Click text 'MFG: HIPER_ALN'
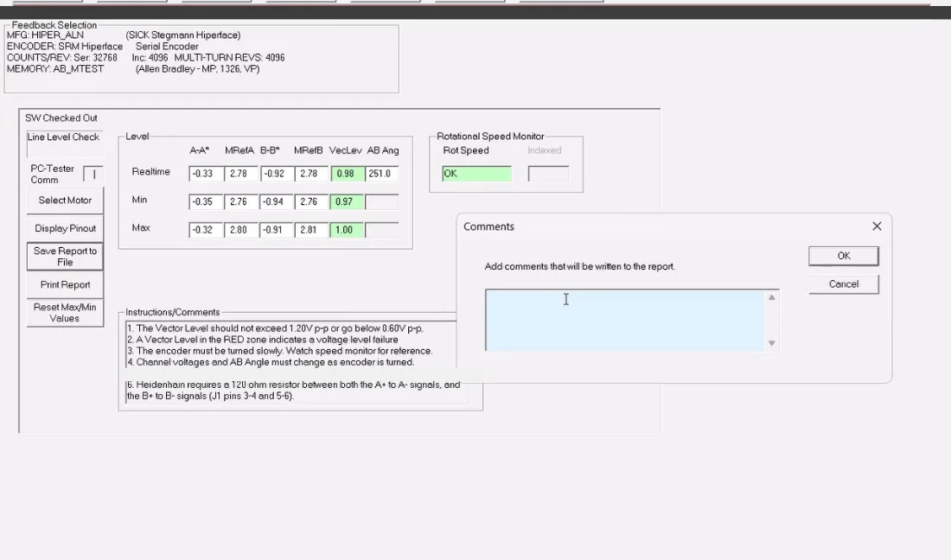 tap(46, 35)
